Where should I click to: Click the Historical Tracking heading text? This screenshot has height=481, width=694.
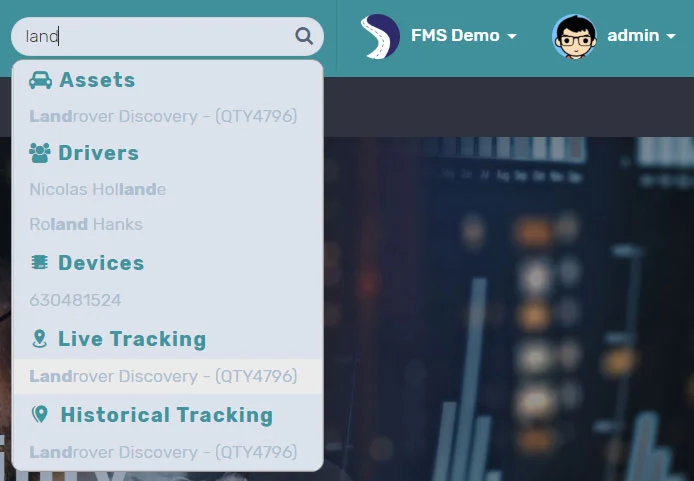click(166, 415)
